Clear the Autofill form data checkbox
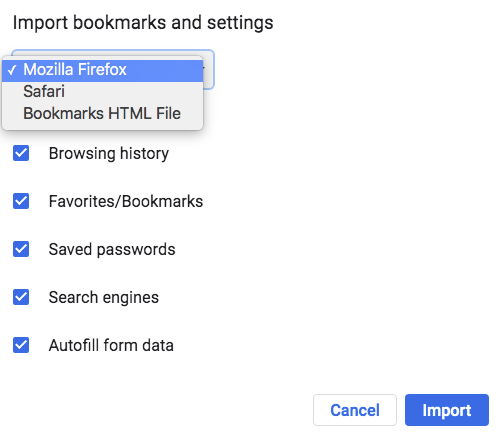 [x=21, y=345]
